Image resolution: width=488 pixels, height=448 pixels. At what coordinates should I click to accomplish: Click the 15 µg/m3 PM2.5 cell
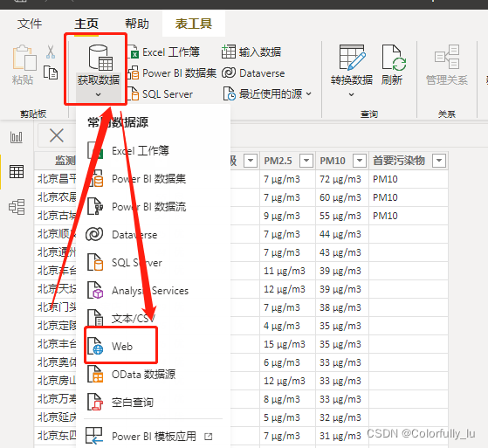287,344
